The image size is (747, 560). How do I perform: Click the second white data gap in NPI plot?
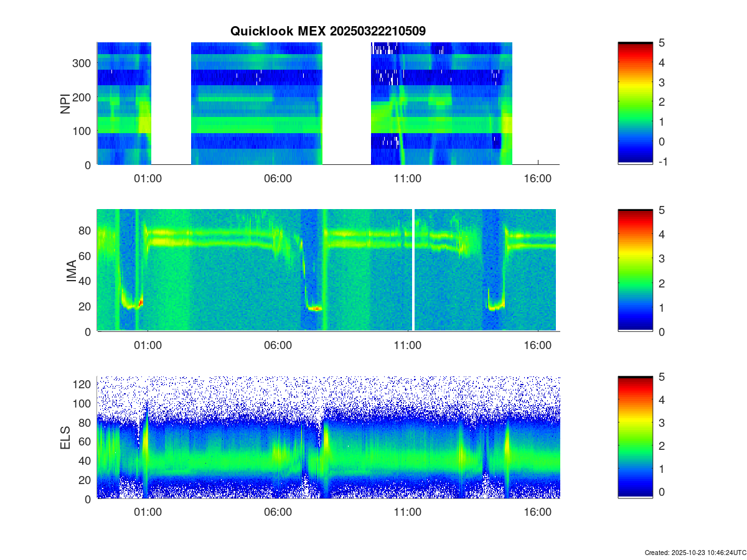pos(346,103)
